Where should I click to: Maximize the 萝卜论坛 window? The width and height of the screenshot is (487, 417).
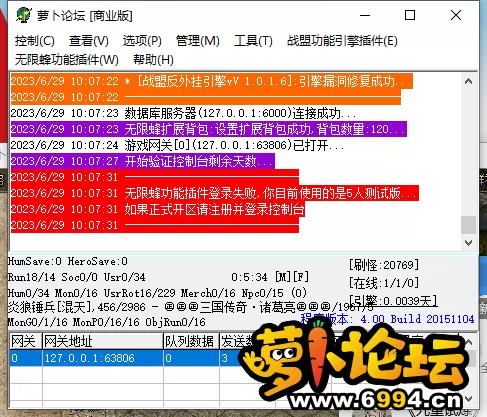tap(410, 15)
